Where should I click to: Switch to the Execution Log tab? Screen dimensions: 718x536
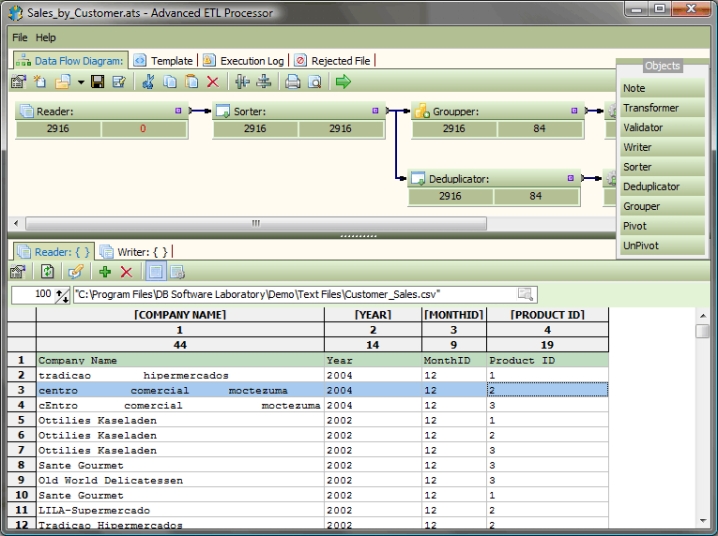coord(244,61)
